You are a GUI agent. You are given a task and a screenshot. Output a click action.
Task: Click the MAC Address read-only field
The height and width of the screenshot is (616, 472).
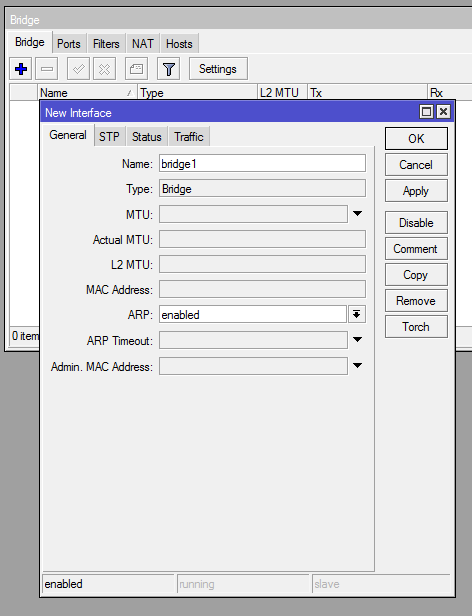262,290
